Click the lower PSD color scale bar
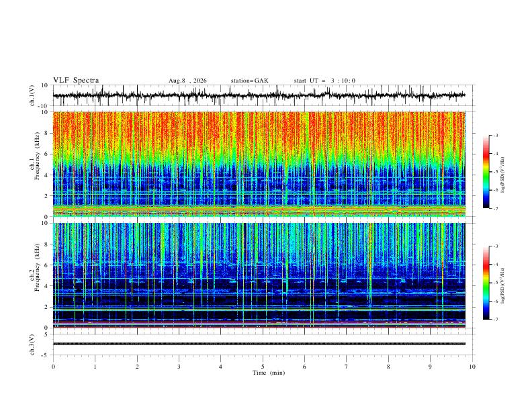The width and height of the screenshot is (532, 411). [486, 283]
